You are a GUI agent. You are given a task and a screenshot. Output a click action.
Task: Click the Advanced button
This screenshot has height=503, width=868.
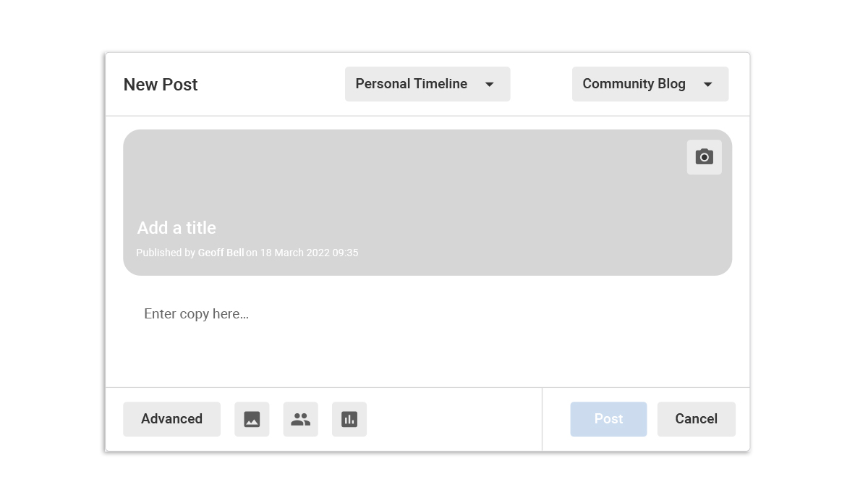click(x=171, y=419)
